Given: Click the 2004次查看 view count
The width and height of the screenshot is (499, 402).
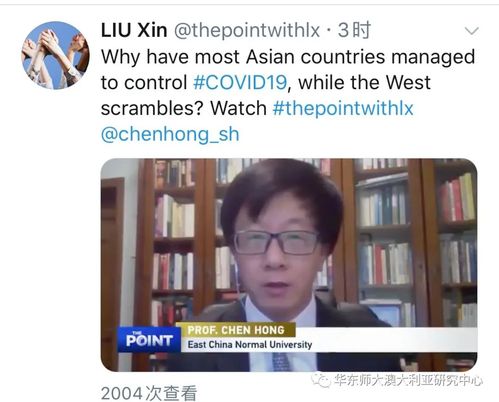Looking at the screenshot, I should [x=149, y=393].
